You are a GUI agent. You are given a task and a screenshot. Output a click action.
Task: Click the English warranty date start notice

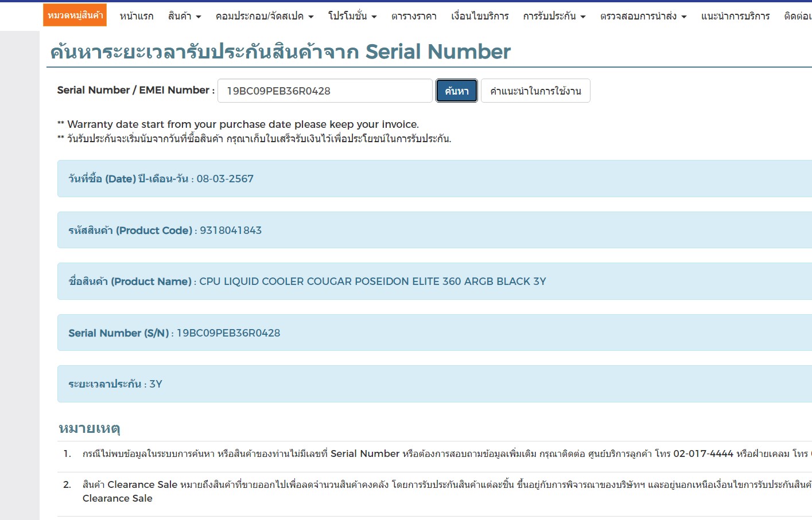[238, 124]
